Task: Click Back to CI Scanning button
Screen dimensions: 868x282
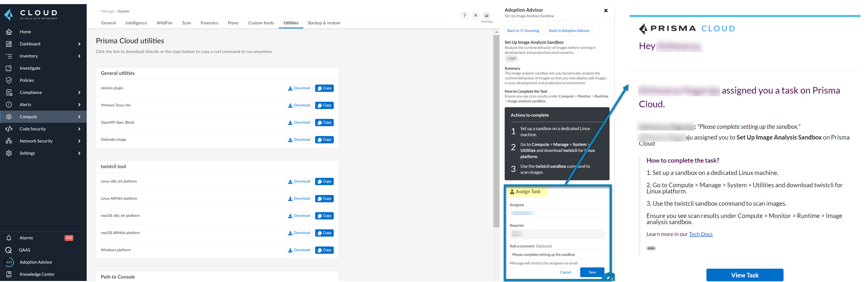Action: pos(523,31)
